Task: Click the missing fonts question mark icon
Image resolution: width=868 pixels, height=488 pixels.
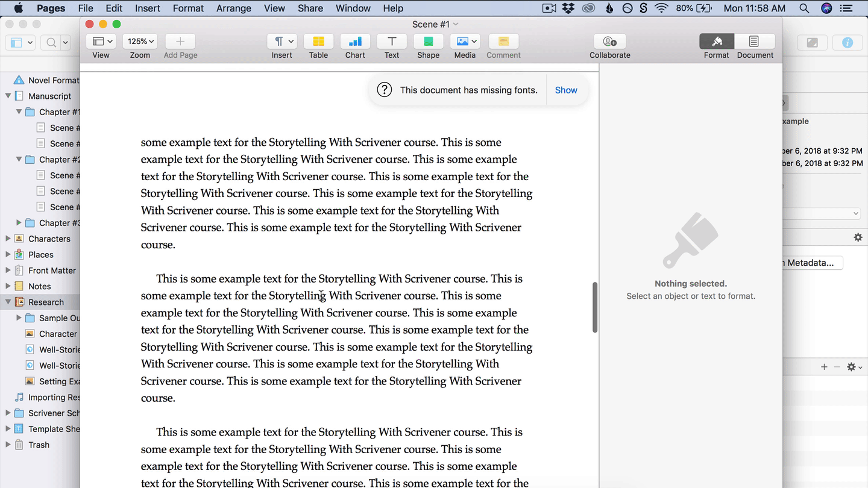Action: tap(385, 90)
